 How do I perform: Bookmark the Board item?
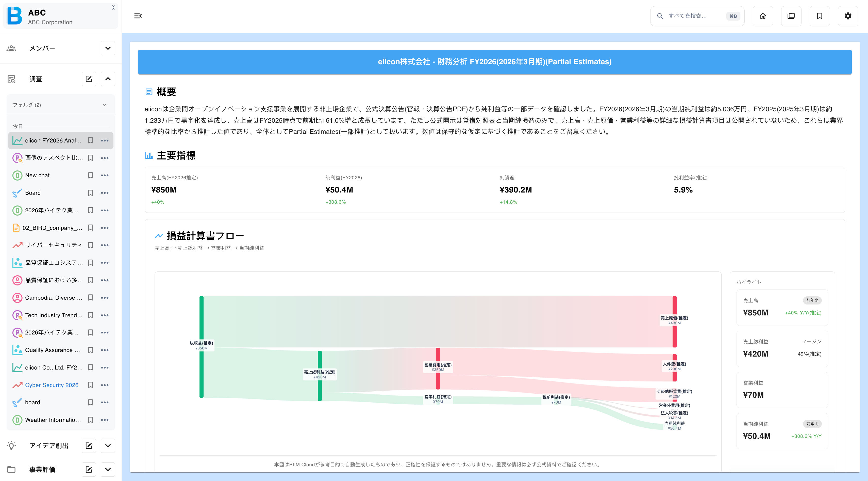[90, 193]
